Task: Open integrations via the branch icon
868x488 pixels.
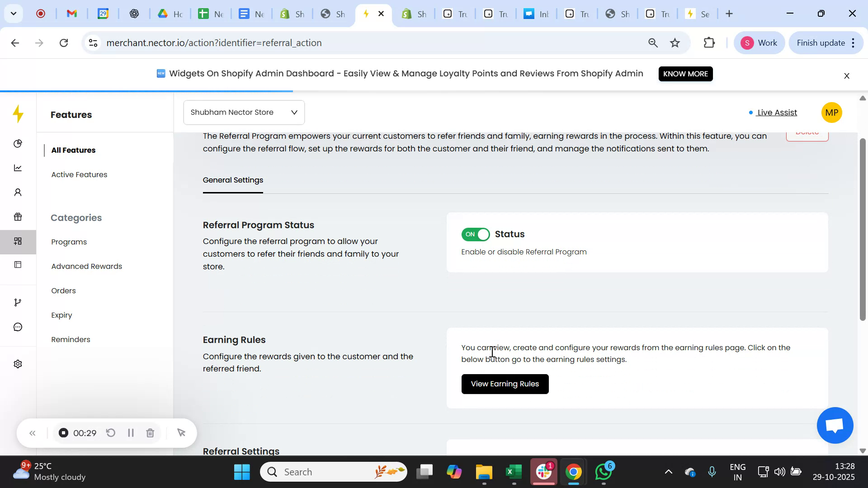Action: coord(18,302)
